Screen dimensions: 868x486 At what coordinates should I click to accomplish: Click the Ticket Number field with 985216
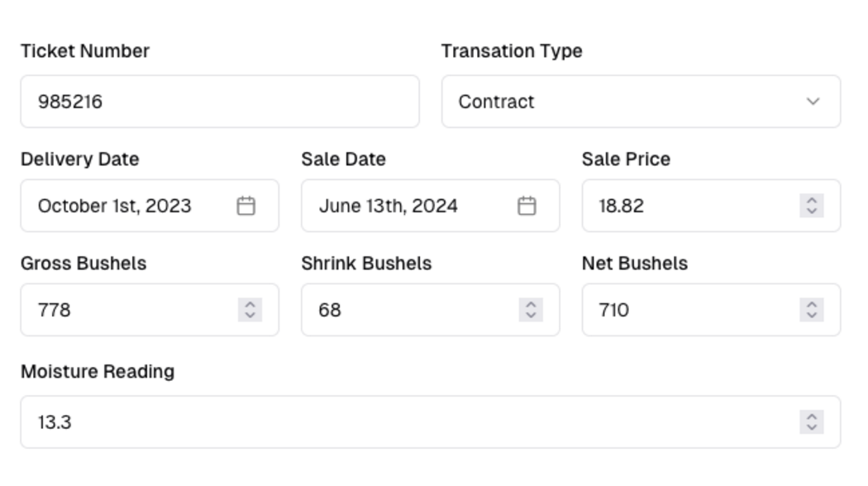219,102
